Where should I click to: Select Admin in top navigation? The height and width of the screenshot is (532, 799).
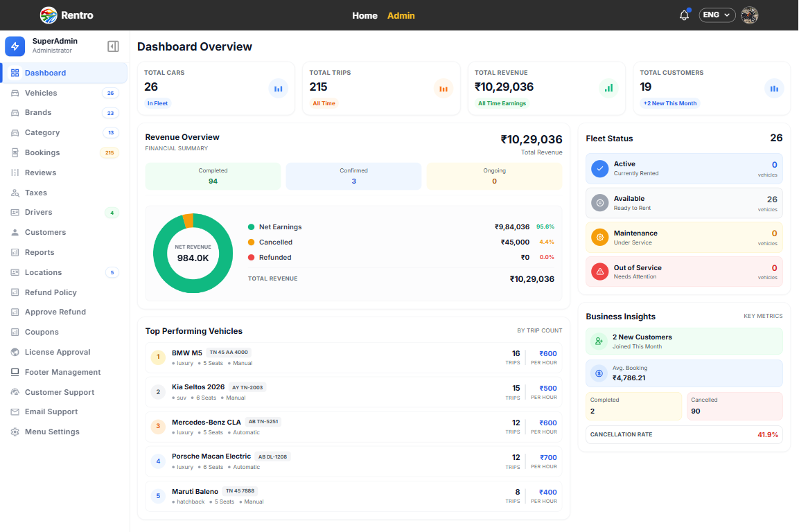[x=401, y=16]
